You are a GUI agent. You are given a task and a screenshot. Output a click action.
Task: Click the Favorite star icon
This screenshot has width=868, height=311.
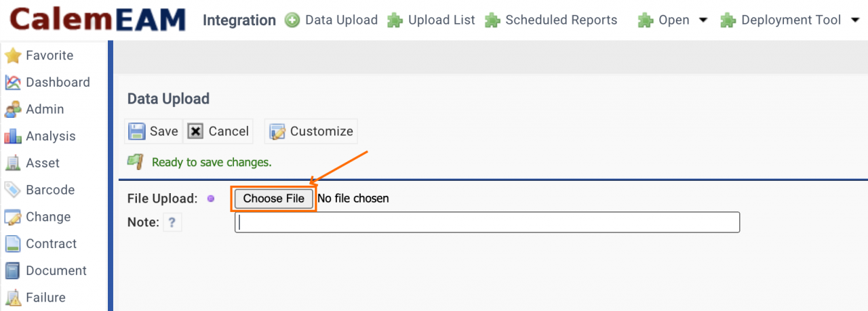(13, 56)
